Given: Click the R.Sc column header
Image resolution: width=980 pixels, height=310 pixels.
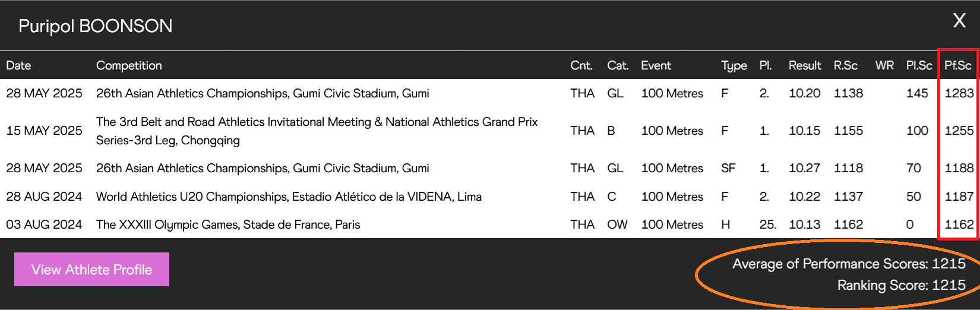Looking at the screenshot, I should (x=845, y=65).
